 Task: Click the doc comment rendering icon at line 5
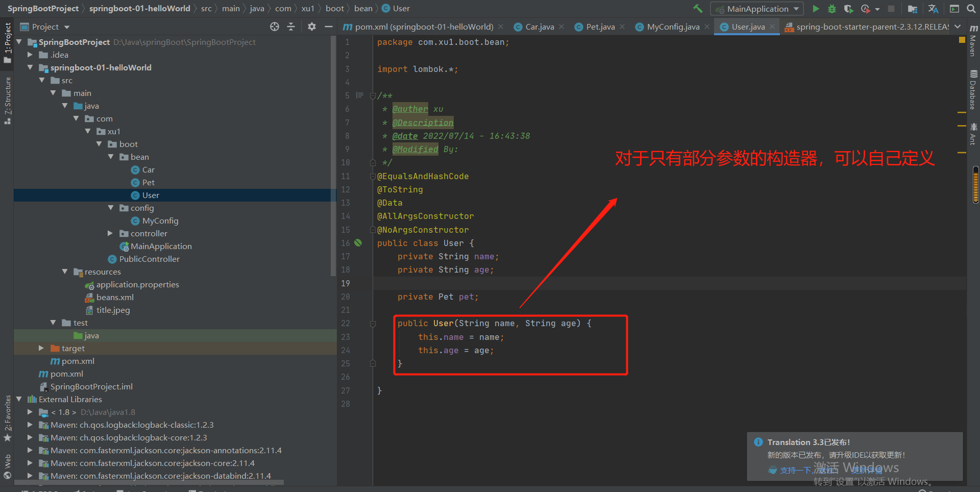[x=359, y=95]
